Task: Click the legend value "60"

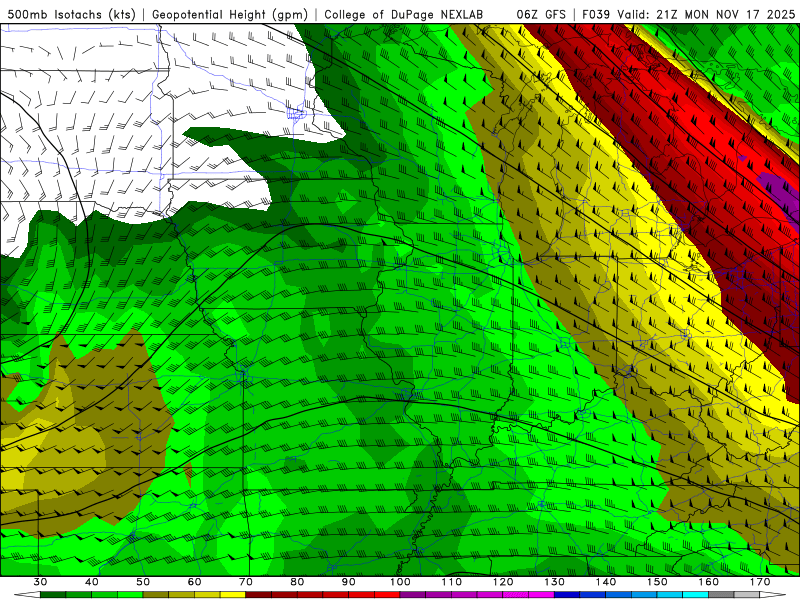Action: [x=194, y=582]
